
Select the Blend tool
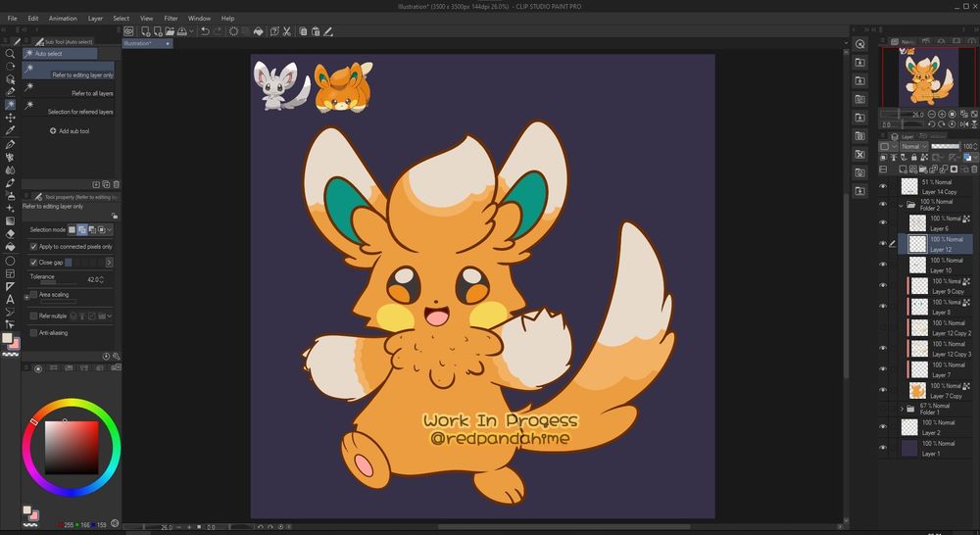(x=10, y=170)
